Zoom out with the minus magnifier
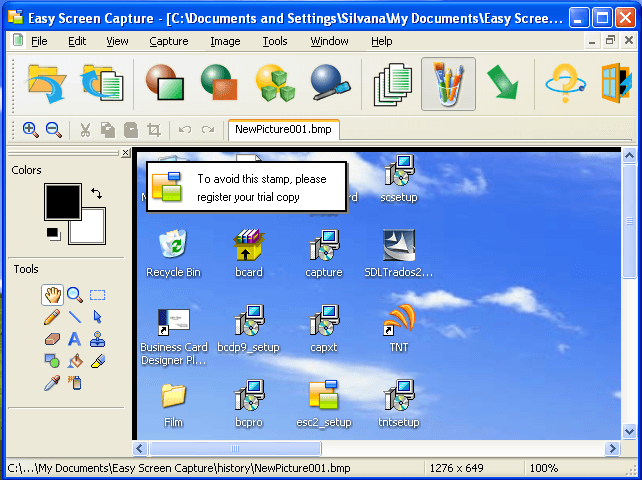This screenshot has width=642, height=480. click(54, 130)
